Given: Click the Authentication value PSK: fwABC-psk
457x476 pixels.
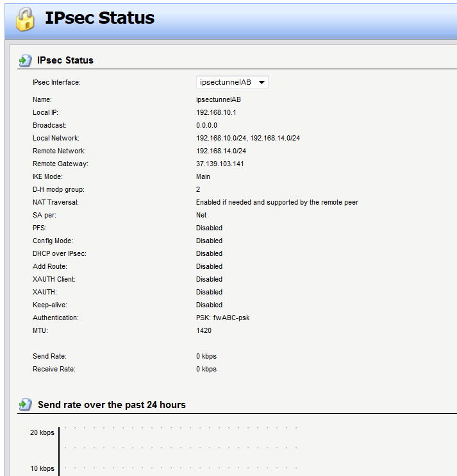Looking at the screenshot, I should [222, 318].
